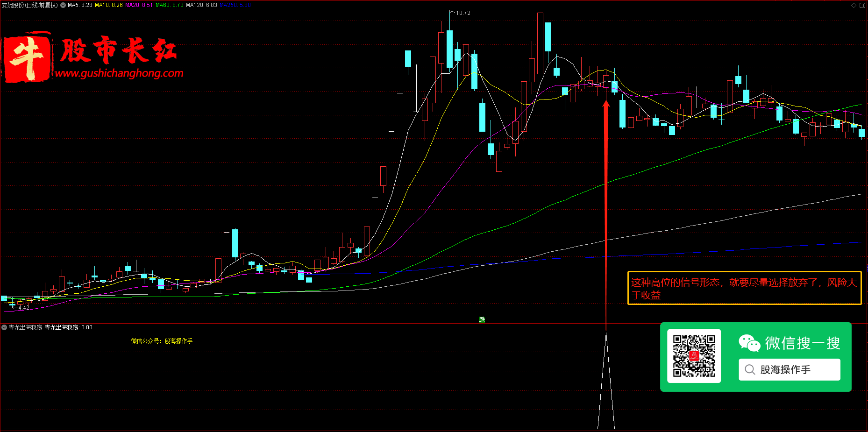Image resolution: width=868 pixels, height=432 pixels.
Task: Expand the 青龙出海稳赢 sub-indicator dropdown arrow
Action: pyautogui.click(x=4, y=327)
